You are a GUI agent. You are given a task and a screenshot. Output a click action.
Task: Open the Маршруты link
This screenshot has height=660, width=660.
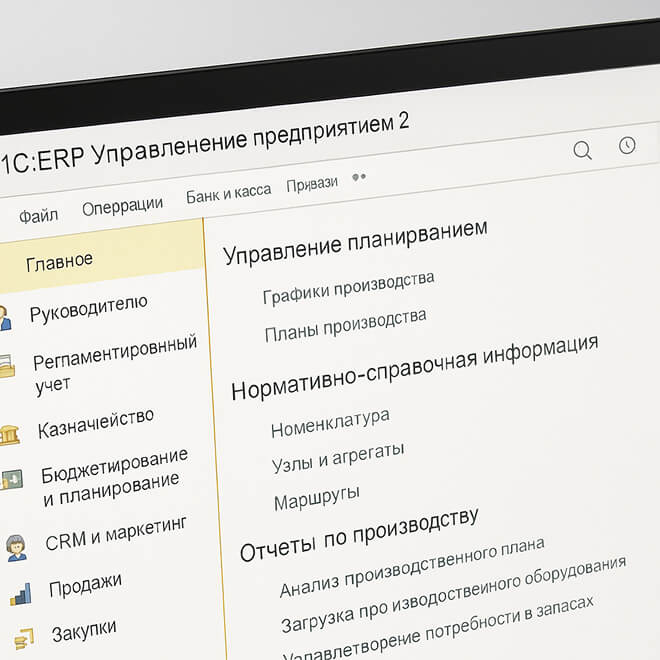click(317, 498)
